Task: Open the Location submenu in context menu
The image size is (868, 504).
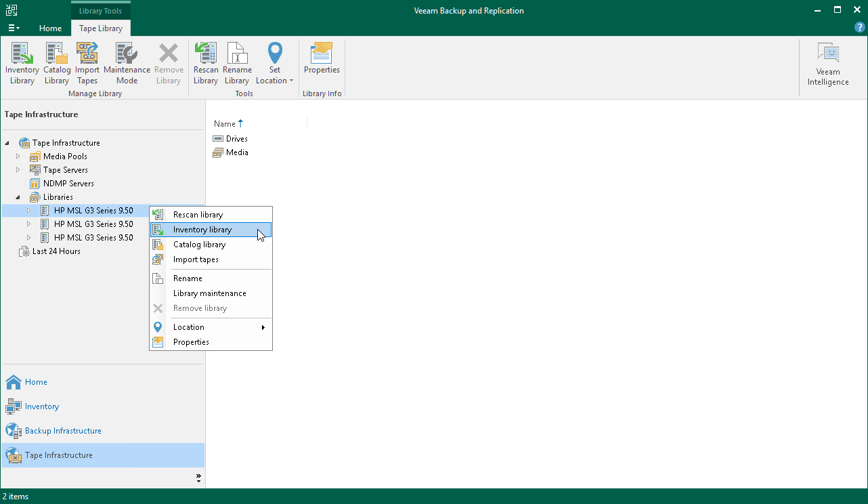Action: (211, 327)
